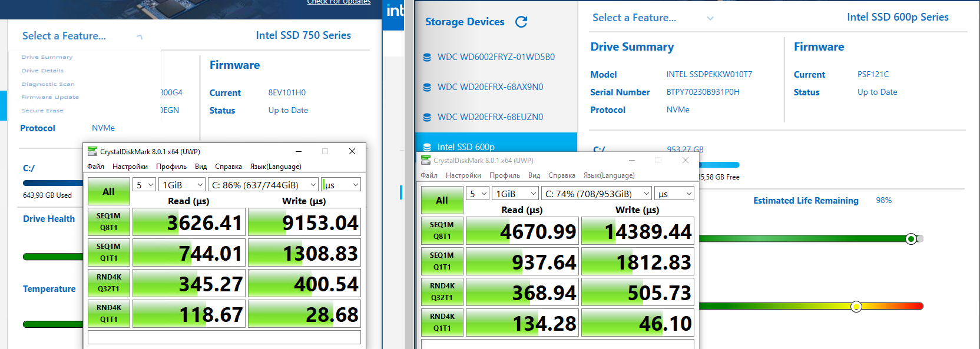Start SEQ1M Q1T1 test beside 744.01
The image size is (980, 349).
tap(109, 252)
